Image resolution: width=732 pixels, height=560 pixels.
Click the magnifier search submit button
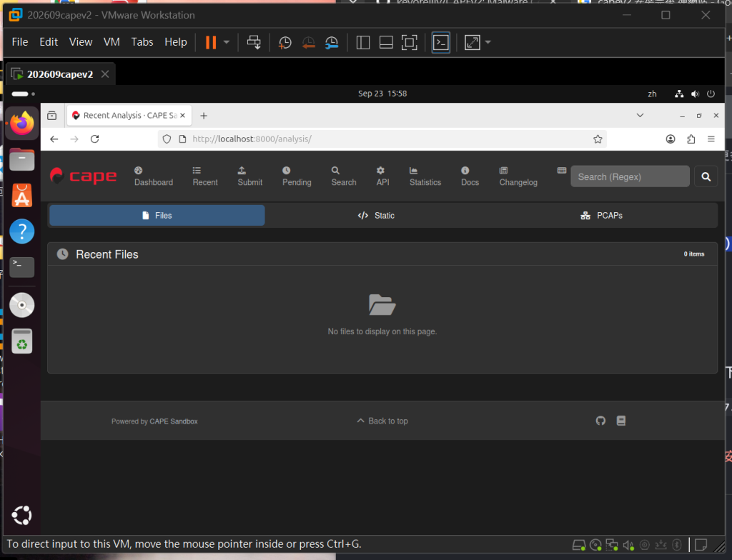706,176
